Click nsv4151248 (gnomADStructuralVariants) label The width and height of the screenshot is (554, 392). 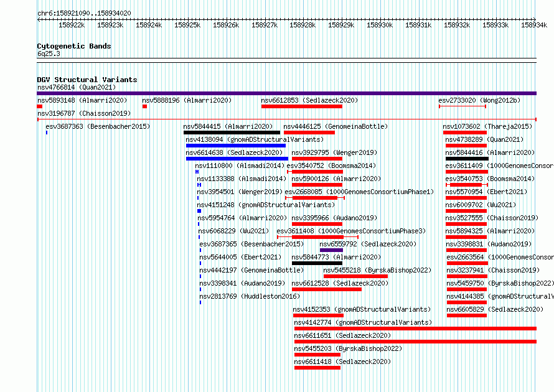tap(266, 205)
